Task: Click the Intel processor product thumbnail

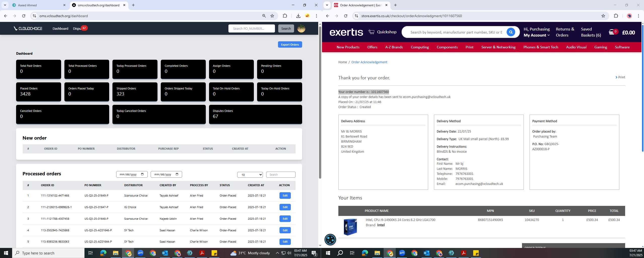Action: click(350, 227)
